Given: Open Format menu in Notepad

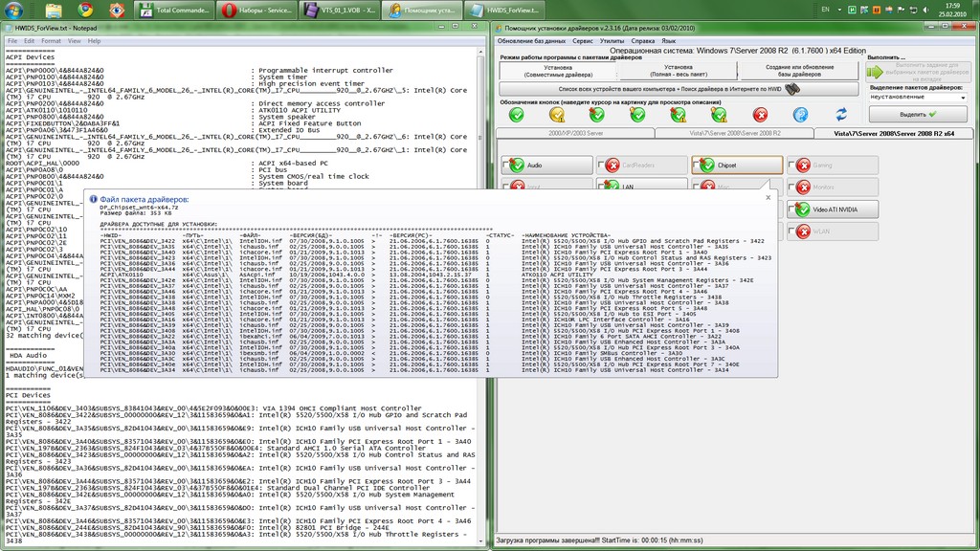Looking at the screenshot, I should 51,41.
